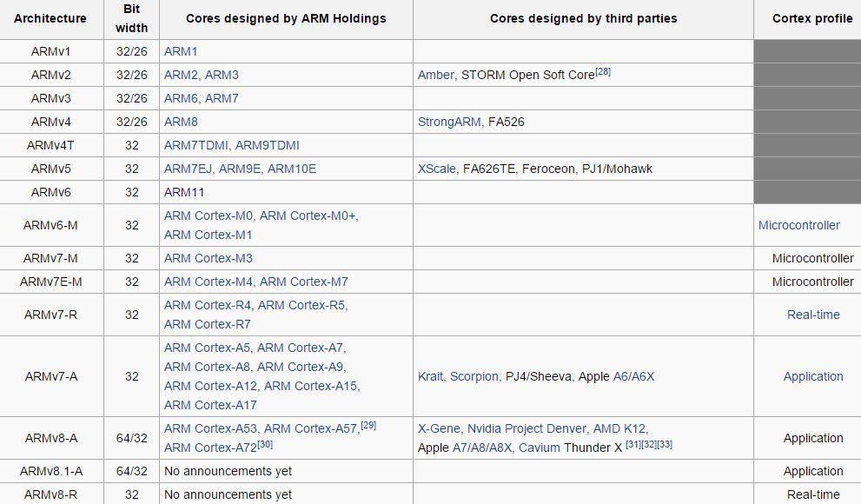Image resolution: width=861 pixels, height=504 pixels.
Task: Open the ARM Cortex-M3 link
Action: [x=209, y=259]
